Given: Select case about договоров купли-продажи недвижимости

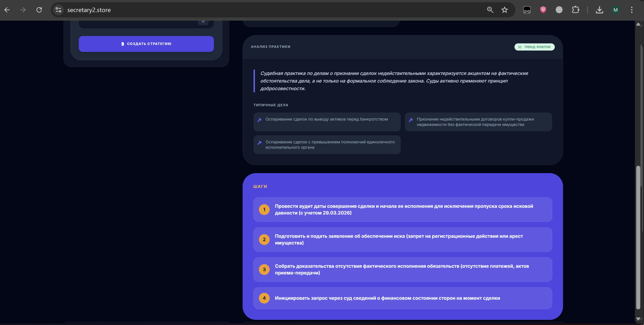Looking at the screenshot, I should pos(478,122).
